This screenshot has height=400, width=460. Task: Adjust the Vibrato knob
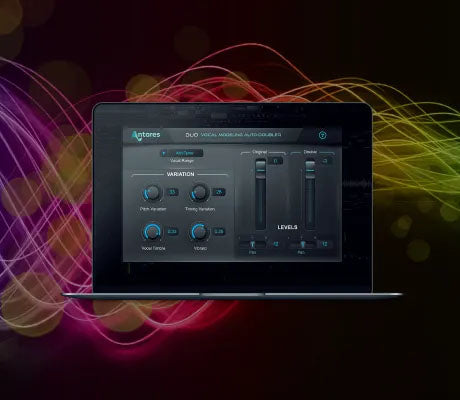[x=199, y=232]
